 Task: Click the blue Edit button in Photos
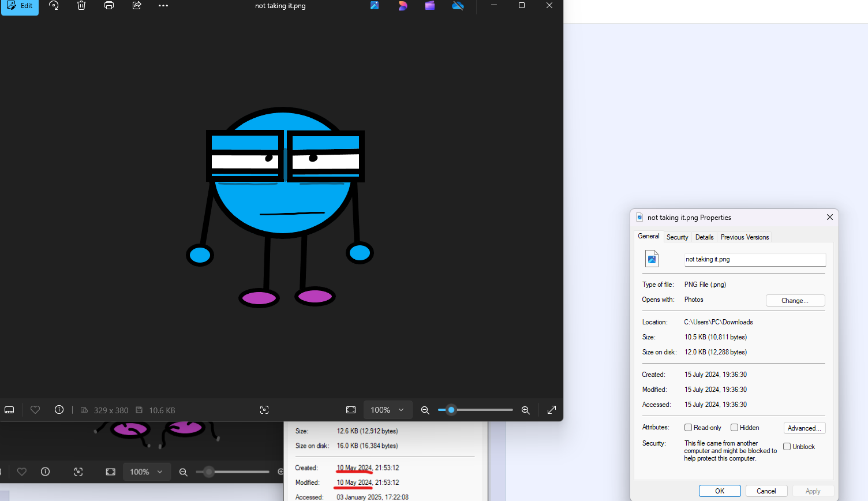(20, 6)
